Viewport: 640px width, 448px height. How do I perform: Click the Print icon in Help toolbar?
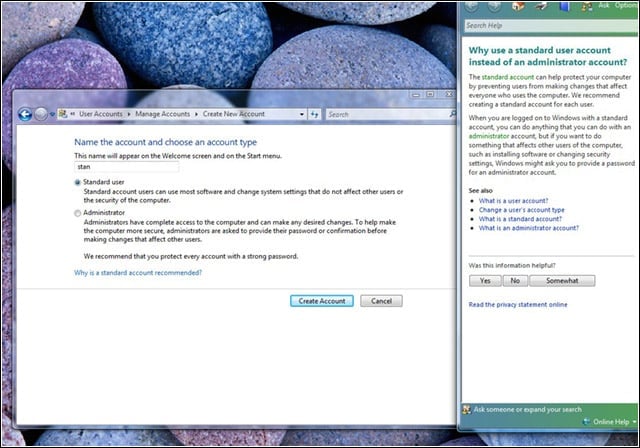[541, 6]
